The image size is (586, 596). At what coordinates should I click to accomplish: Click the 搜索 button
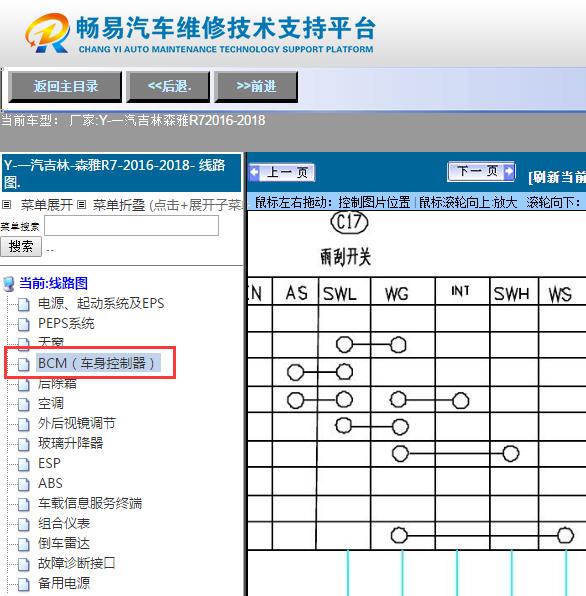tap(21, 247)
